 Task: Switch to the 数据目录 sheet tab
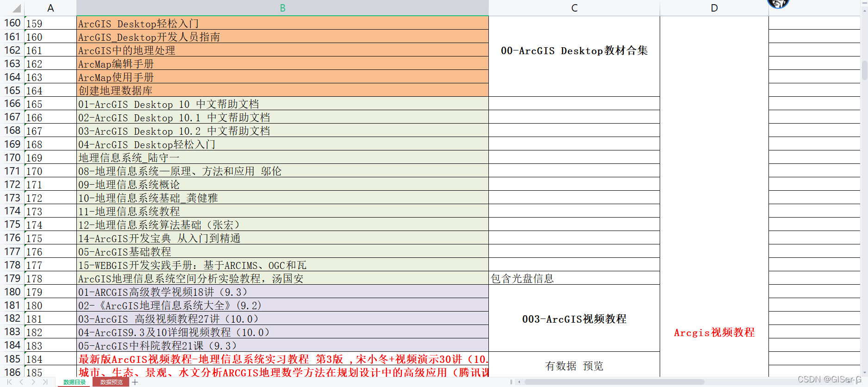pyautogui.click(x=75, y=382)
